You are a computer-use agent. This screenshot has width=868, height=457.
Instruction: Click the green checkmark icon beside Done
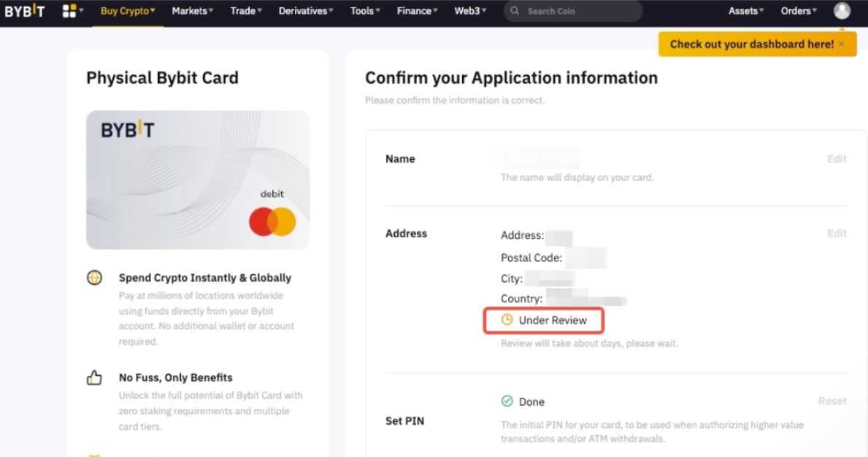click(507, 401)
